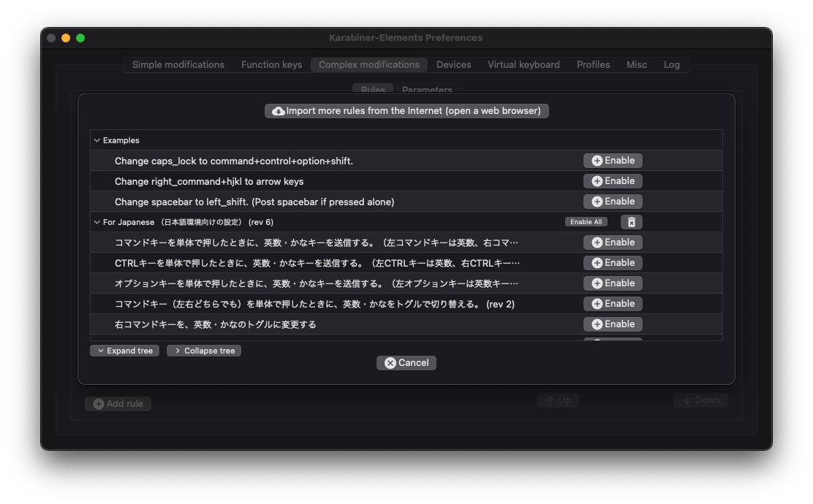
Task: Enable right_command+hjkl to arrow keys rule
Action: [x=613, y=181]
